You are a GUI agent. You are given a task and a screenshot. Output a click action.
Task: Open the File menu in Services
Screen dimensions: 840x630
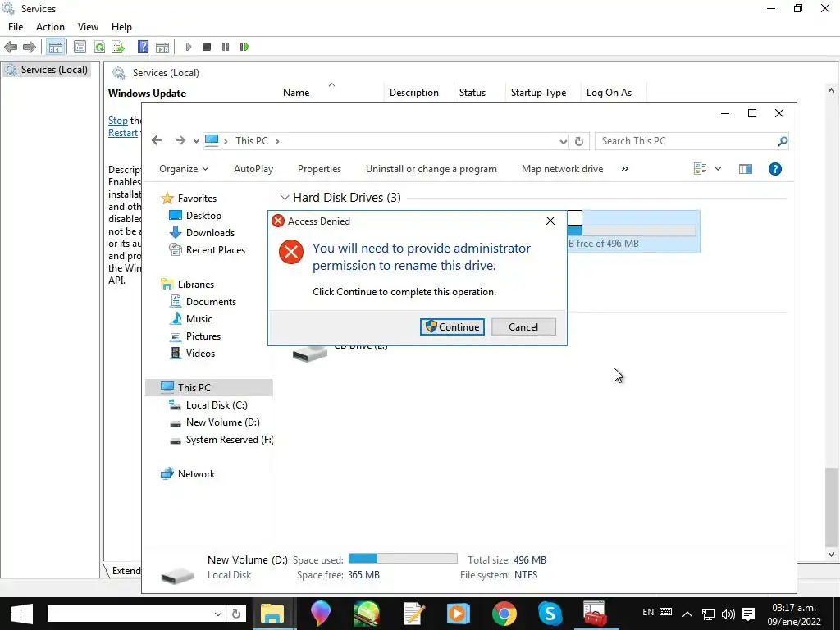tap(16, 27)
